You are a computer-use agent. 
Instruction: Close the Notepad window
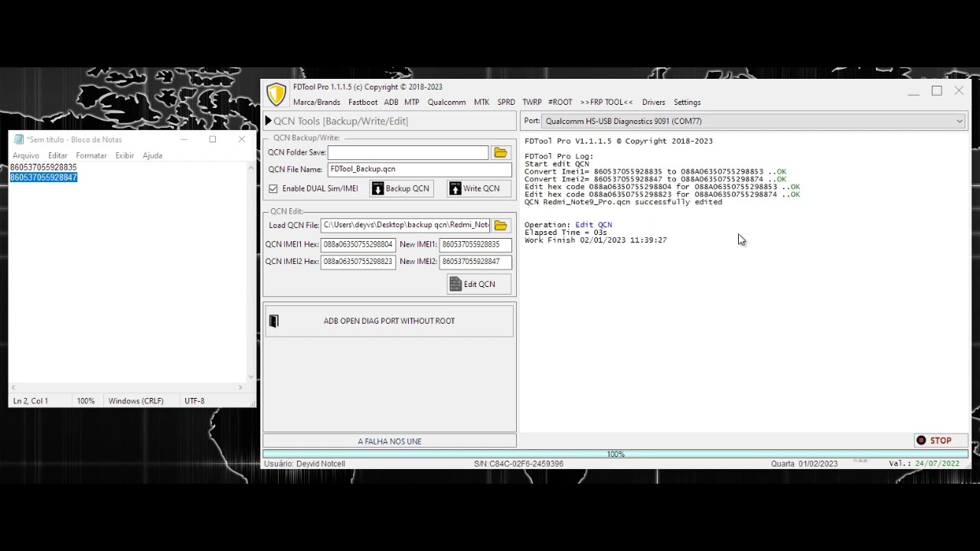(x=242, y=139)
